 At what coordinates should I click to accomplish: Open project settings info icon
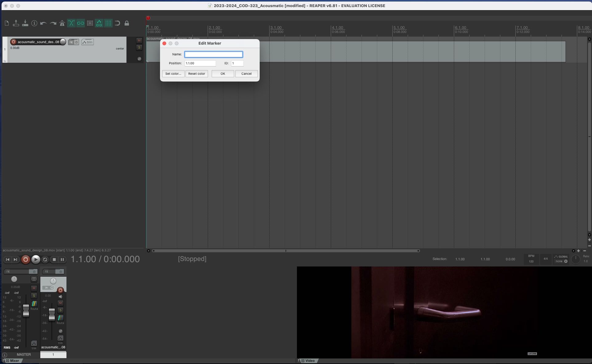coord(34,23)
